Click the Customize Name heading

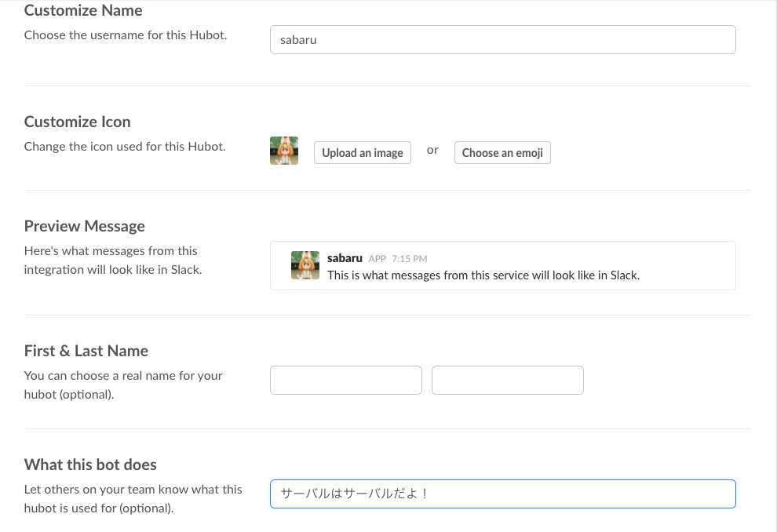pos(83,10)
